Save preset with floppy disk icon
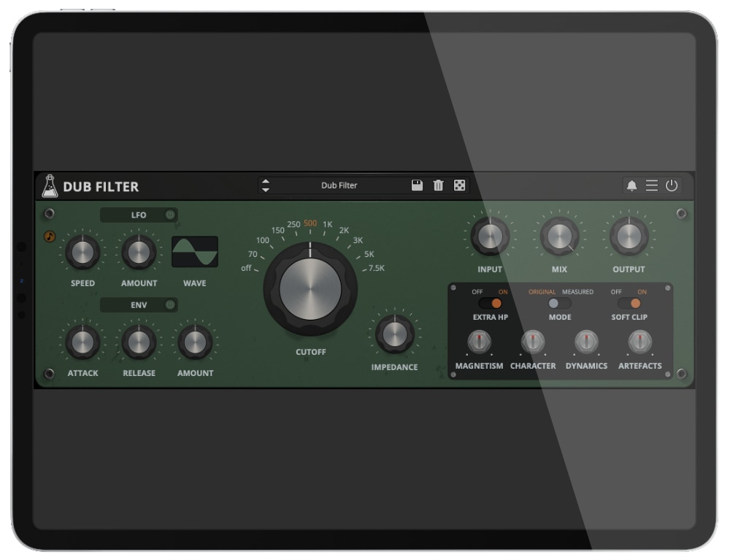The height and width of the screenshot is (560, 730). click(x=417, y=185)
